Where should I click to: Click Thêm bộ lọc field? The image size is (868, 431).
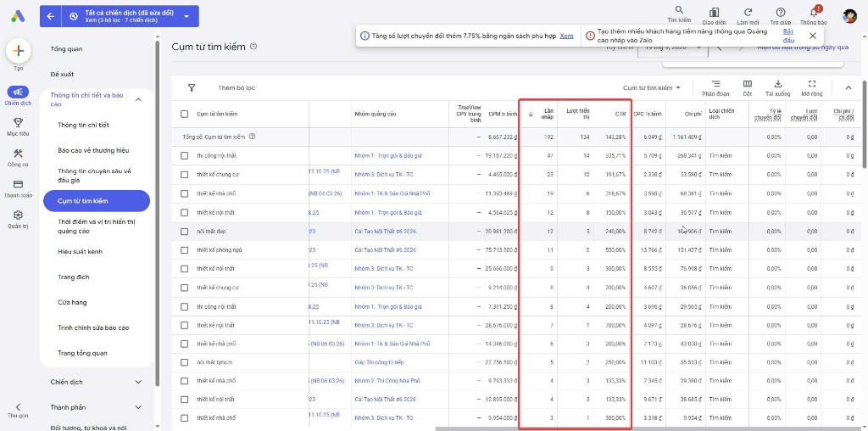236,87
